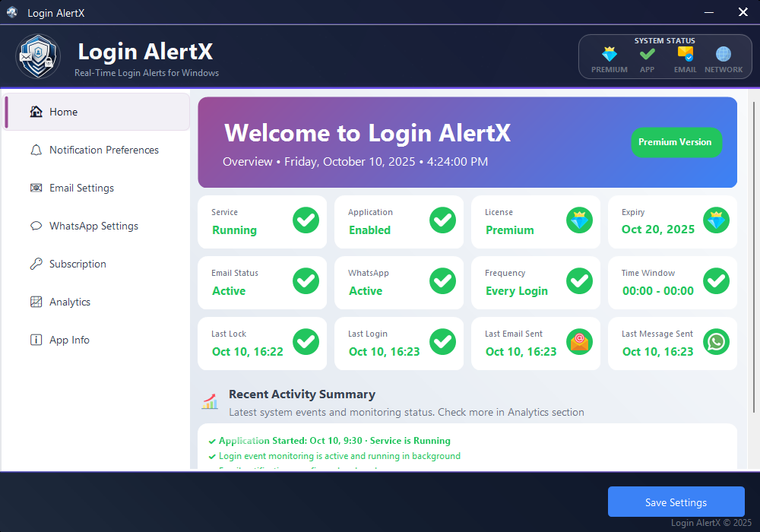Click the email icon on Last Email Sent card
The height and width of the screenshot is (532, 760).
pos(579,342)
